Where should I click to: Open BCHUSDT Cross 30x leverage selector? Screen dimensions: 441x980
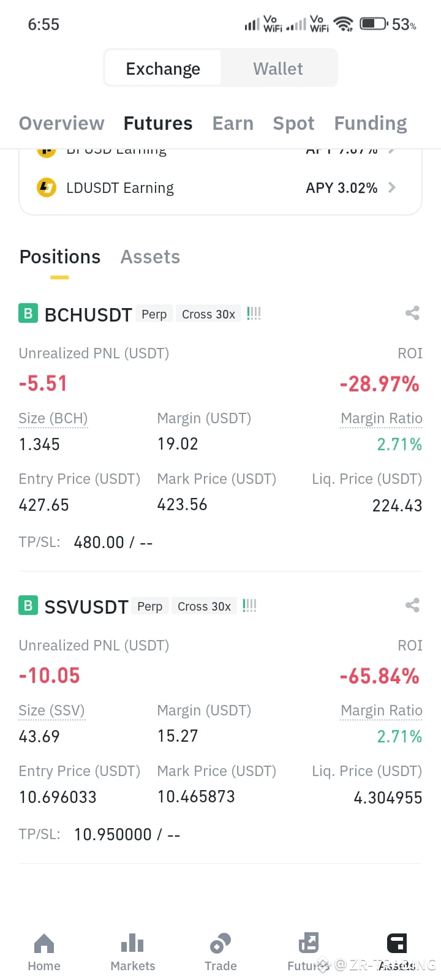(x=208, y=314)
